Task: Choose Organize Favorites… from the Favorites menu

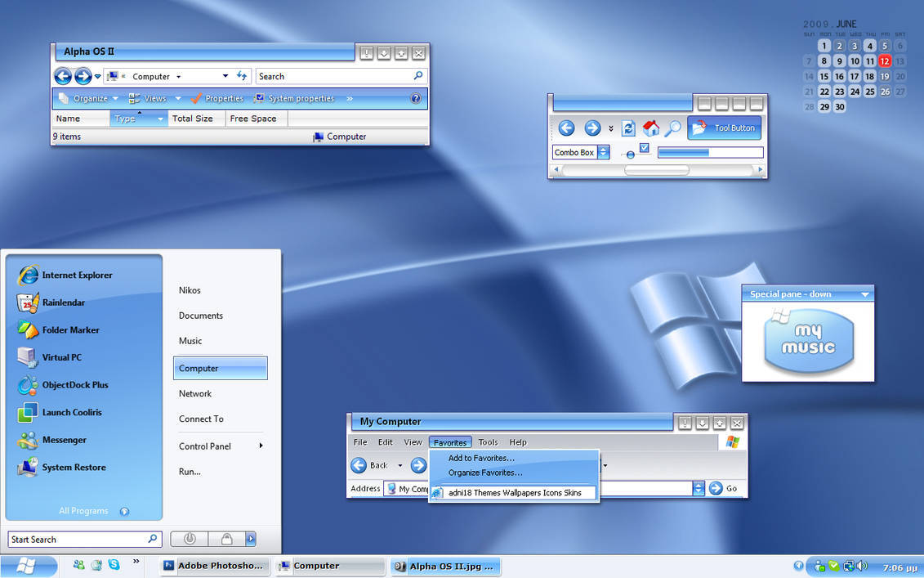Action: pos(484,473)
